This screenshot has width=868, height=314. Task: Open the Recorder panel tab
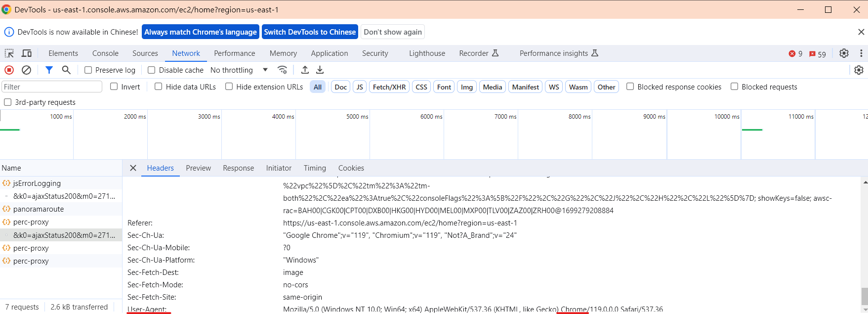479,53
